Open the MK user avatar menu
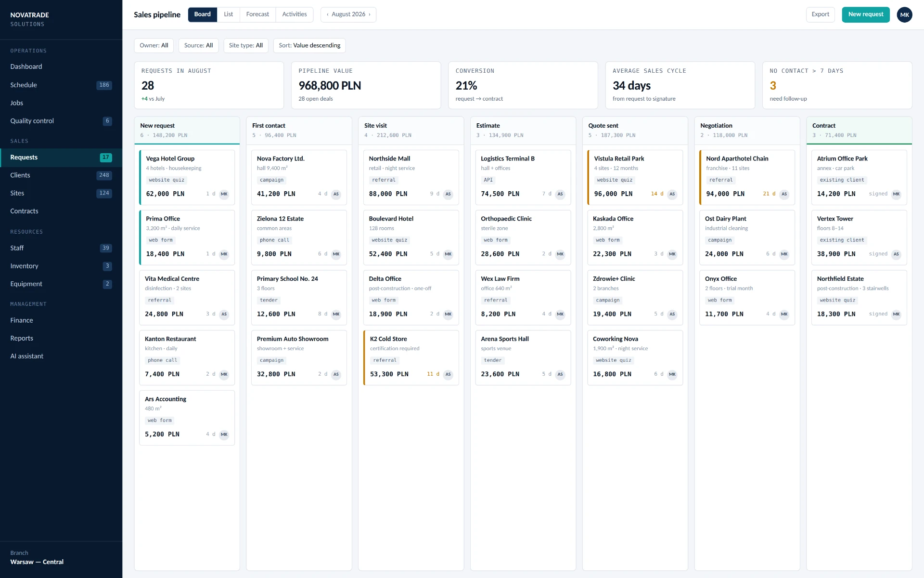924x578 pixels. tap(904, 14)
